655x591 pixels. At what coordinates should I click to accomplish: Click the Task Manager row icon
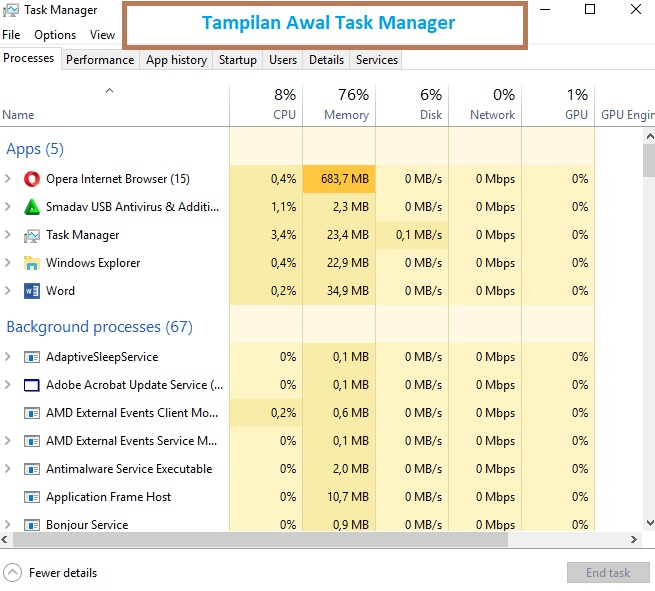click(32, 236)
